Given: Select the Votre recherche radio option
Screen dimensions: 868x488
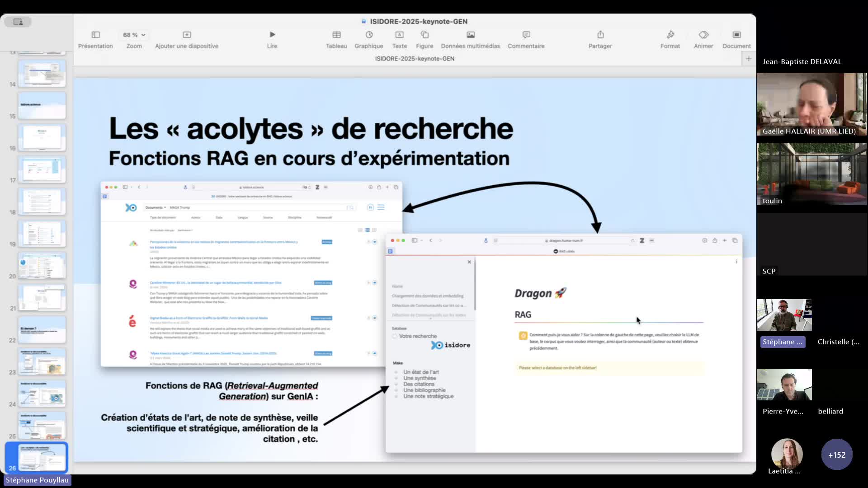Looking at the screenshot, I should point(395,336).
